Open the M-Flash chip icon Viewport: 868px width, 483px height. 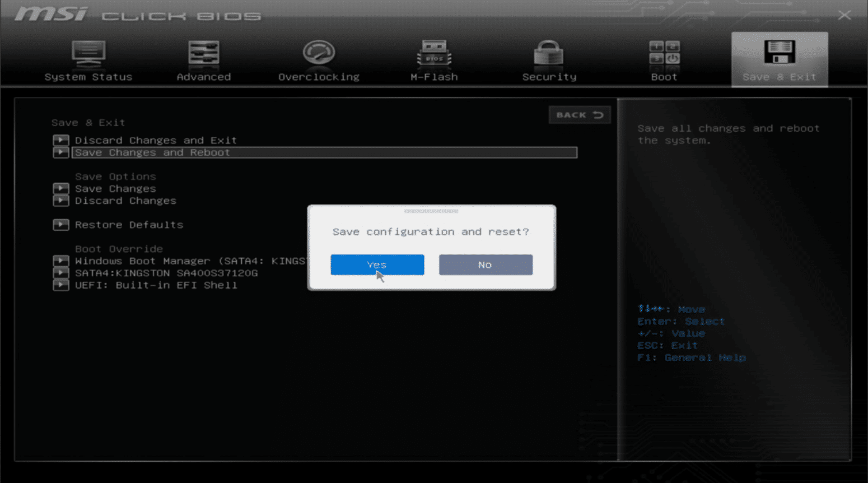tap(434, 54)
